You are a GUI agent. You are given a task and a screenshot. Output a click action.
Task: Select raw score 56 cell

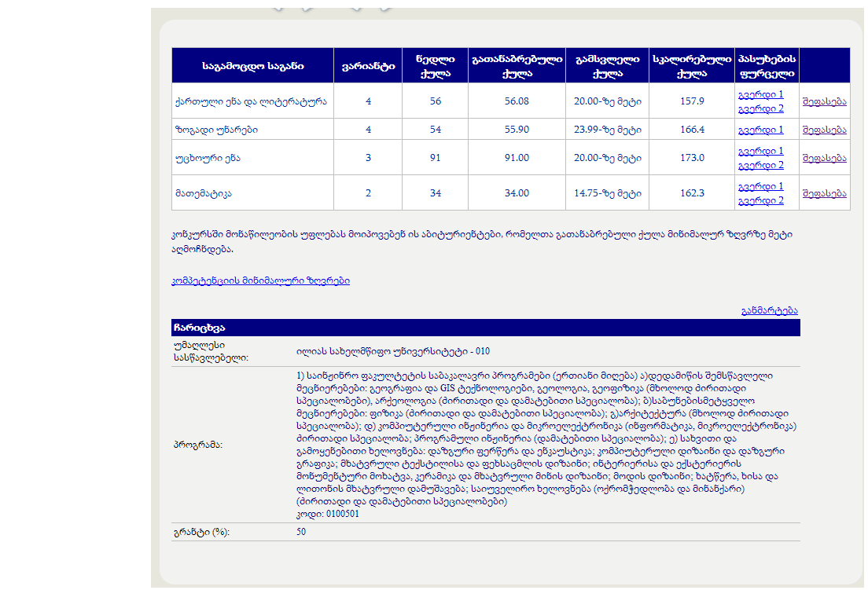(435, 101)
